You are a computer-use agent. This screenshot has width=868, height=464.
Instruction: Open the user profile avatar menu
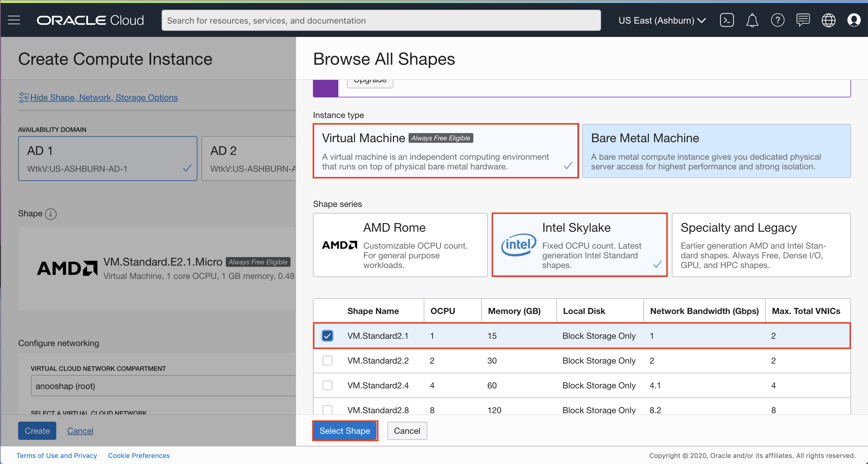(x=853, y=20)
